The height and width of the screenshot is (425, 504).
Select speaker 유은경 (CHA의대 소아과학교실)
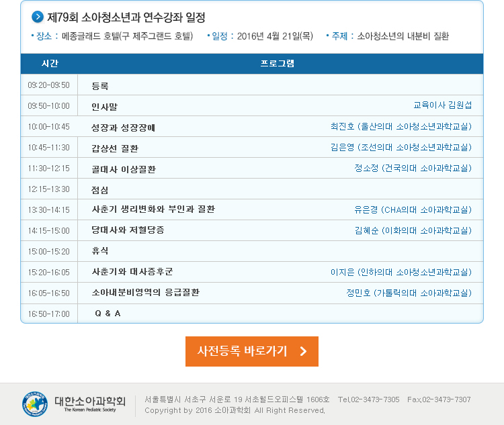pyautogui.click(x=413, y=209)
